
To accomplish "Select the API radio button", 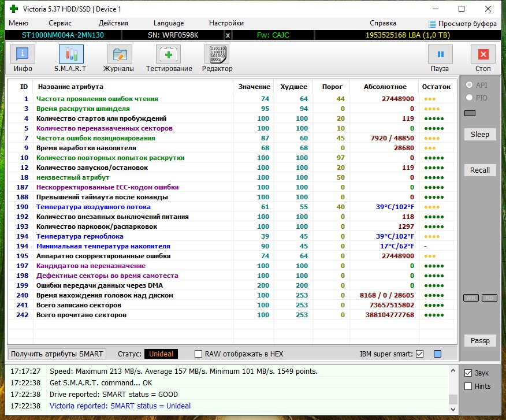I will (x=470, y=85).
